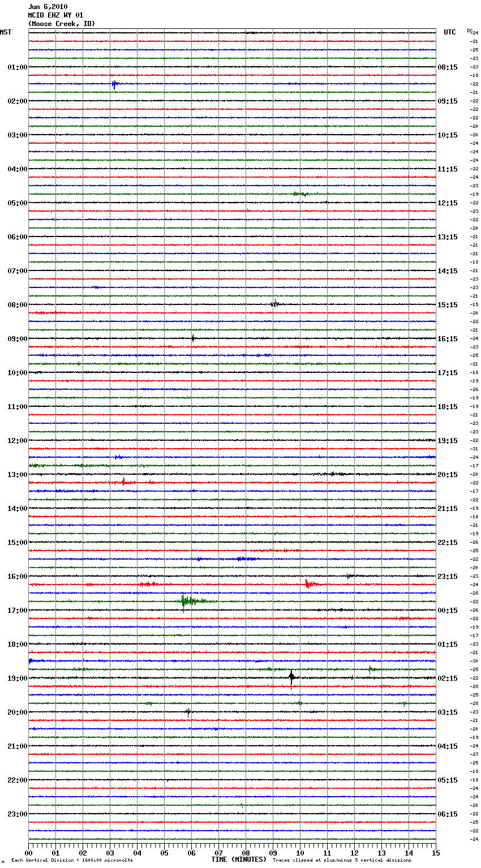The image size is (481, 868).
Task: Select the '12:15' UTC time label
Action: pyautogui.click(x=448, y=203)
